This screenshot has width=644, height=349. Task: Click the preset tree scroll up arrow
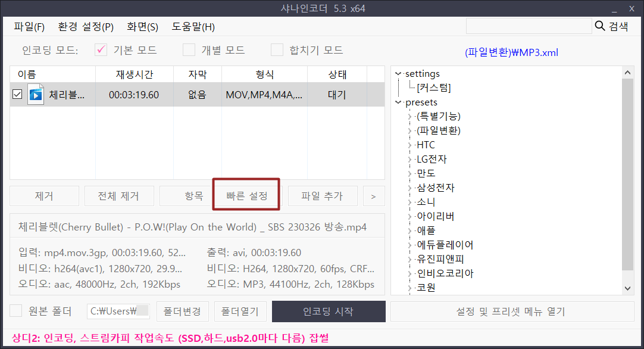[627, 73]
